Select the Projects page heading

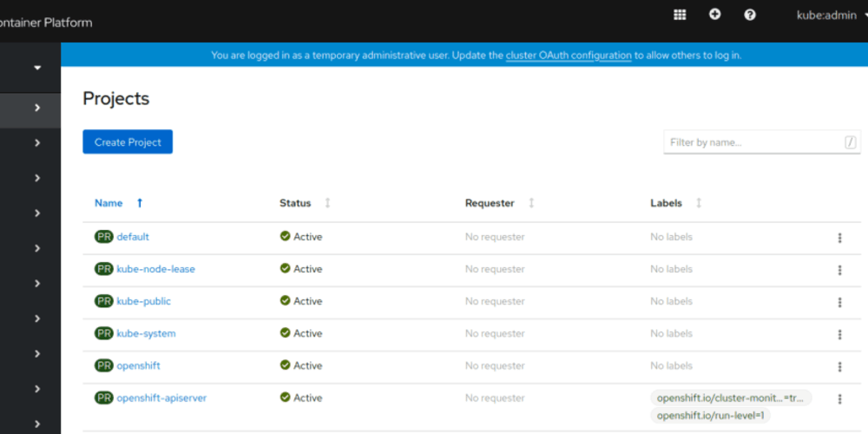click(x=116, y=99)
